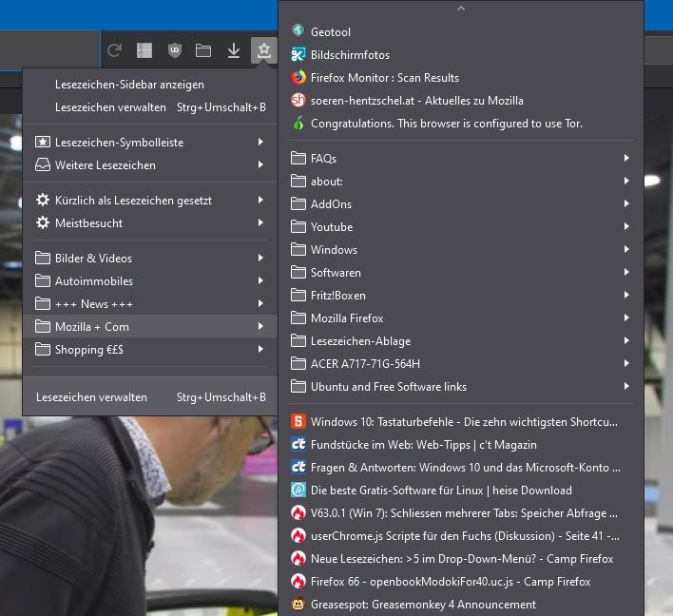This screenshot has height=616, width=673.
Task: Expand the AddOns folder
Action: coord(461,203)
